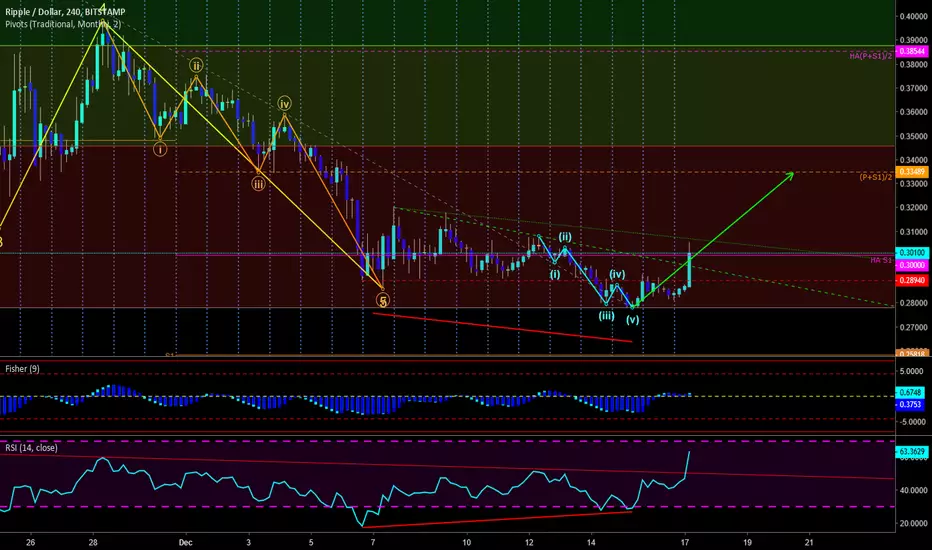
Task: Click the magenta 0.38544 price tag
Action: pos(912,52)
